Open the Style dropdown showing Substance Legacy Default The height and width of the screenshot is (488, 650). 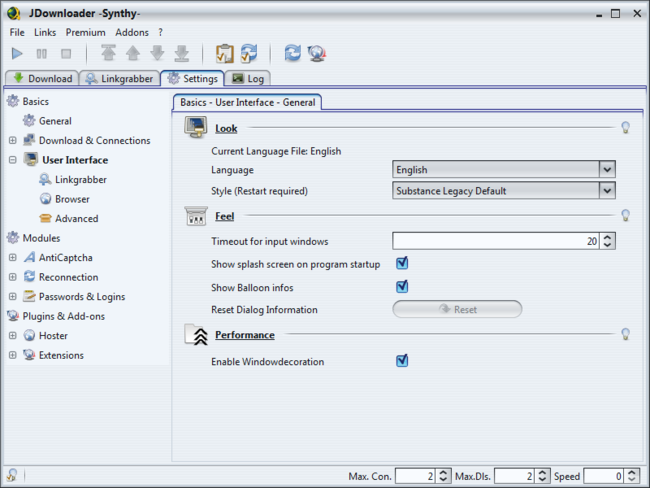tap(504, 191)
